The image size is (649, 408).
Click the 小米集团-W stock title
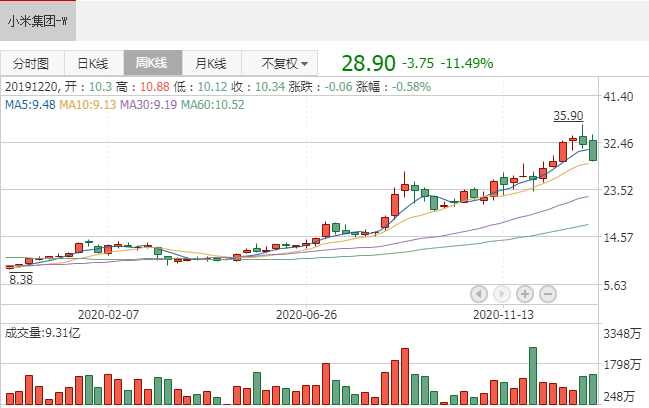pos(40,19)
